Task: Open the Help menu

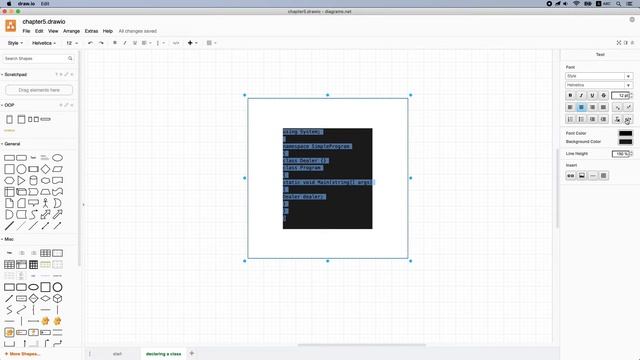Action: [x=108, y=31]
